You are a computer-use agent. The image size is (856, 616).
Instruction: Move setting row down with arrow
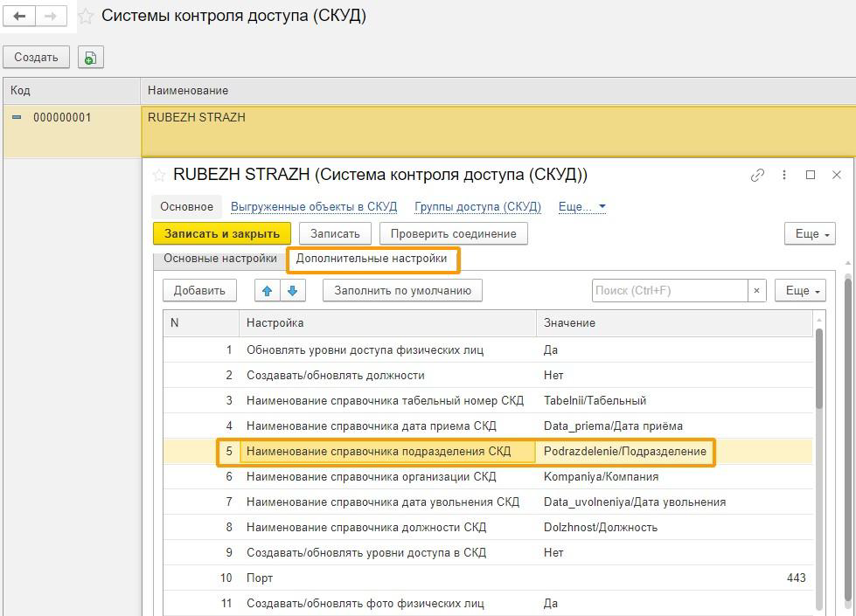coord(293,291)
